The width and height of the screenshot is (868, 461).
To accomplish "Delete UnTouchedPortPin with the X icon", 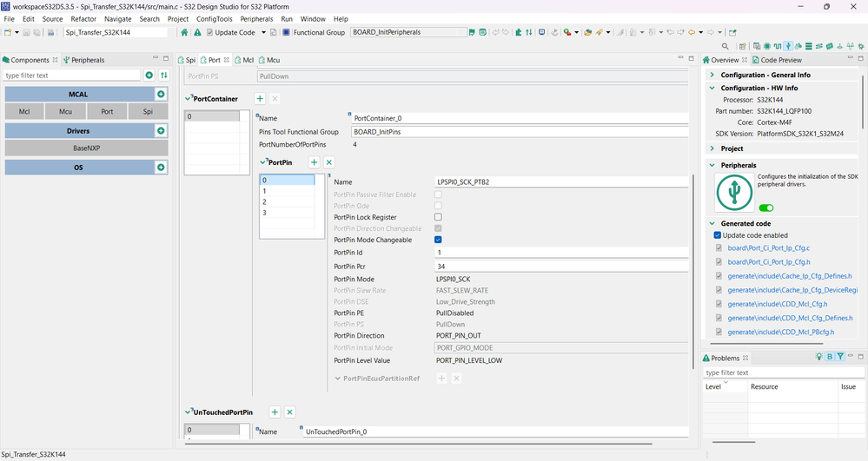I will [289, 412].
